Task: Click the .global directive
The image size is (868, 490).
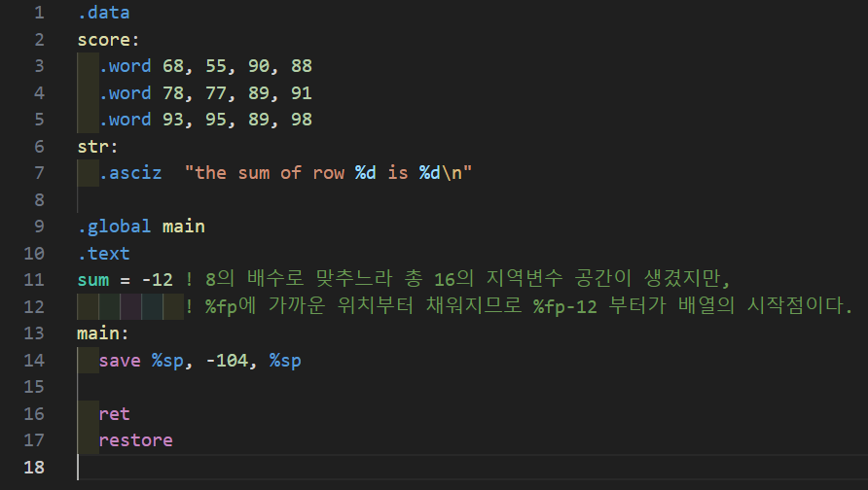Action: pos(114,227)
